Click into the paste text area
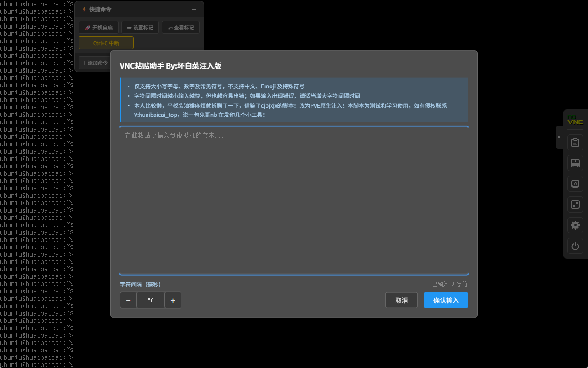 [294, 201]
